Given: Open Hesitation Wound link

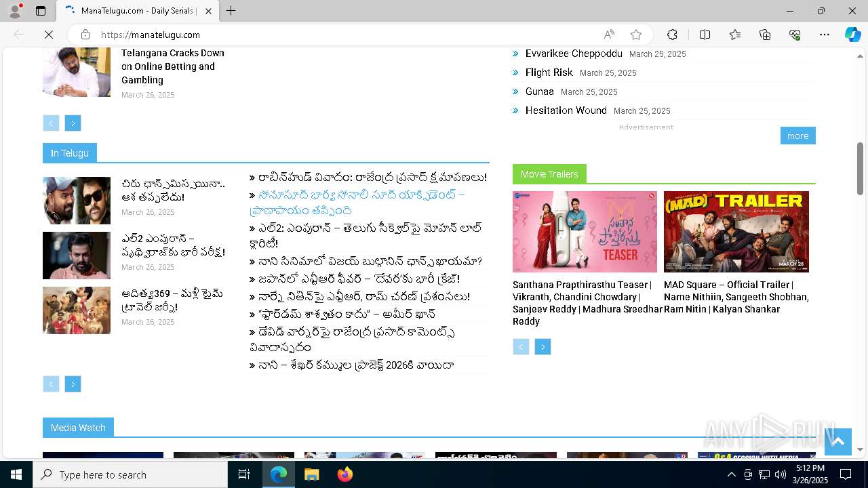Looking at the screenshot, I should [566, 110].
